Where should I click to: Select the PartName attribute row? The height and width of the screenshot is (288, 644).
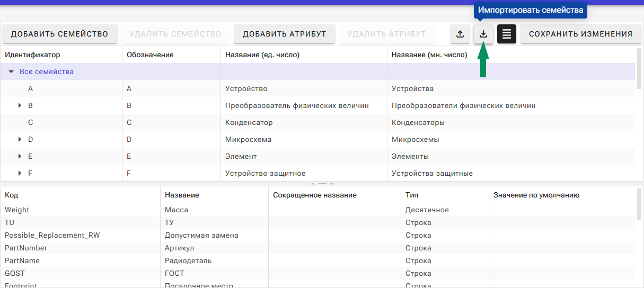coord(317,260)
